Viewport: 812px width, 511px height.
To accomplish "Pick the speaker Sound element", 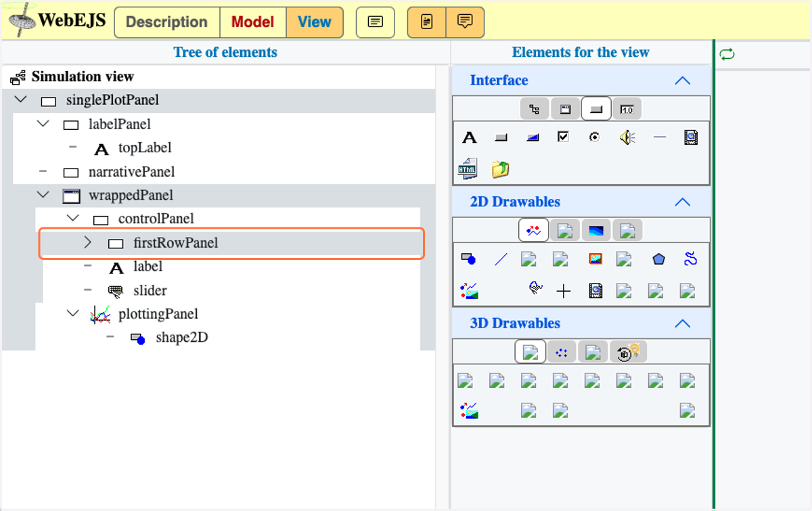I will [x=627, y=137].
